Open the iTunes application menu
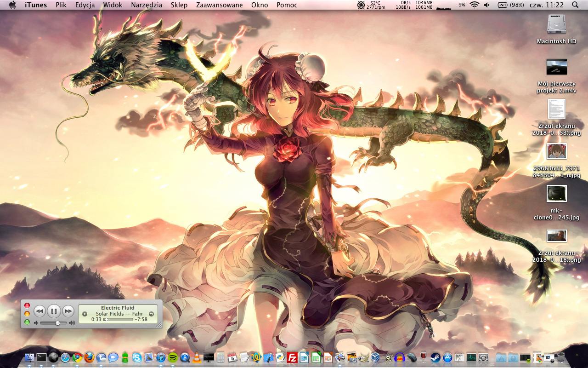The image size is (588, 368). point(35,5)
